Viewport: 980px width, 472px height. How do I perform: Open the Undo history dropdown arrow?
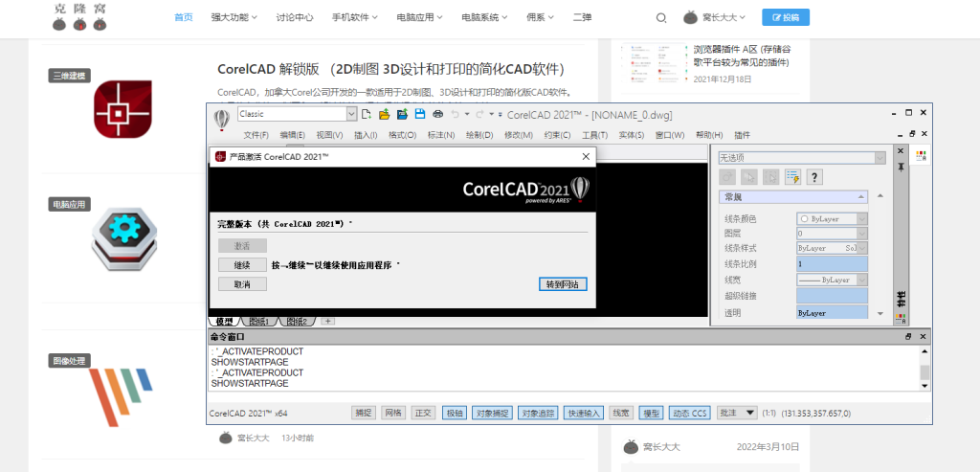pyautogui.click(x=466, y=114)
